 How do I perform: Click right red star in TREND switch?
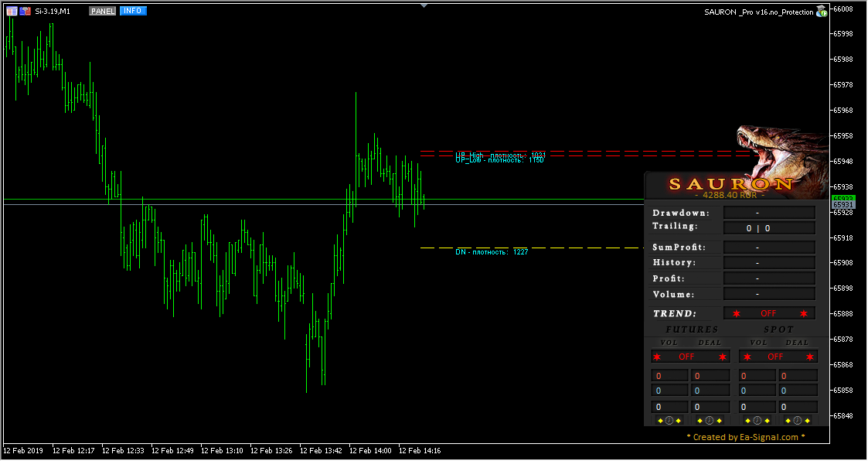tap(804, 313)
